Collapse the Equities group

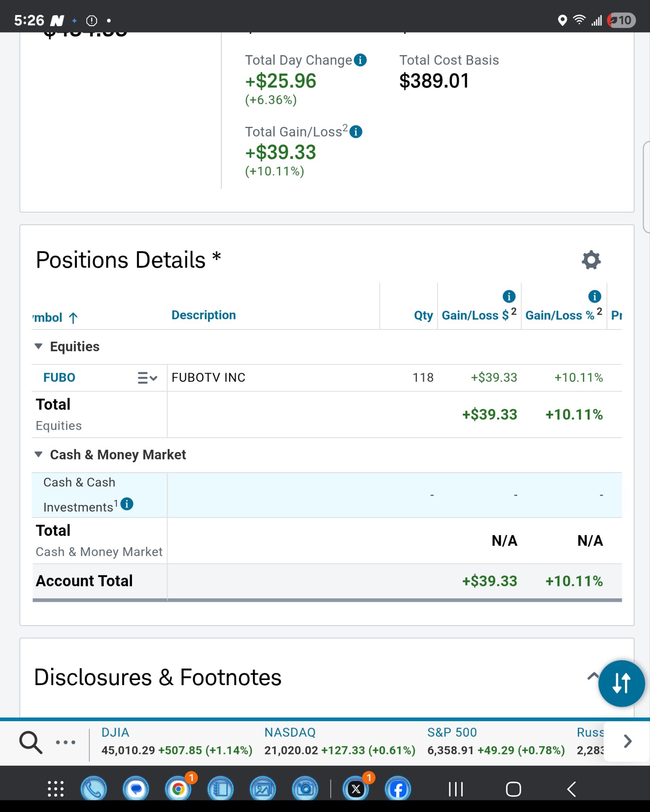pyautogui.click(x=38, y=347)
